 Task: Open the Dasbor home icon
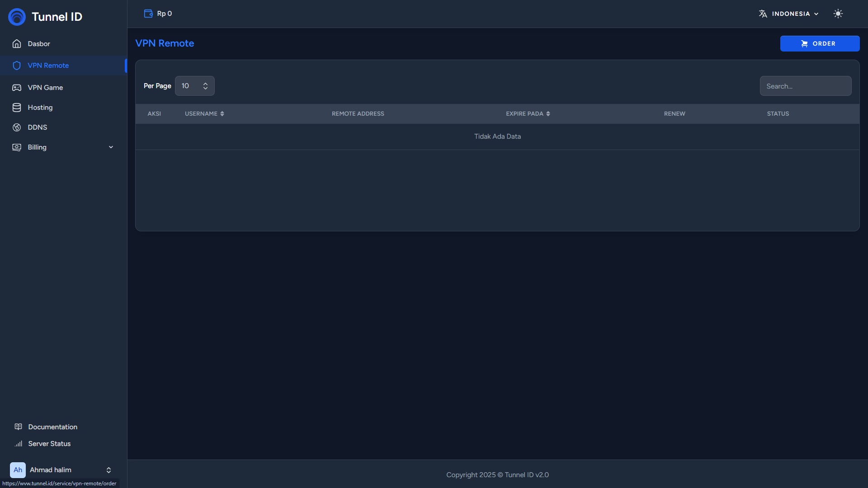coord(17,44)
